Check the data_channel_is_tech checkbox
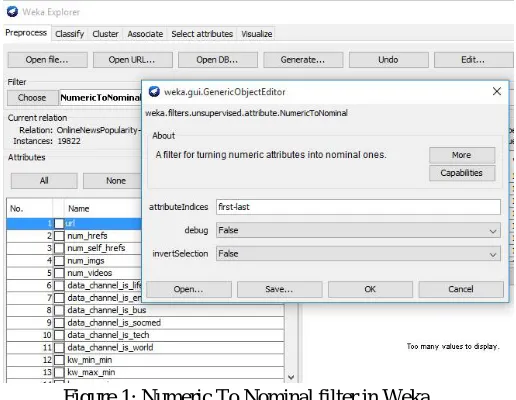 pos(59,335)
